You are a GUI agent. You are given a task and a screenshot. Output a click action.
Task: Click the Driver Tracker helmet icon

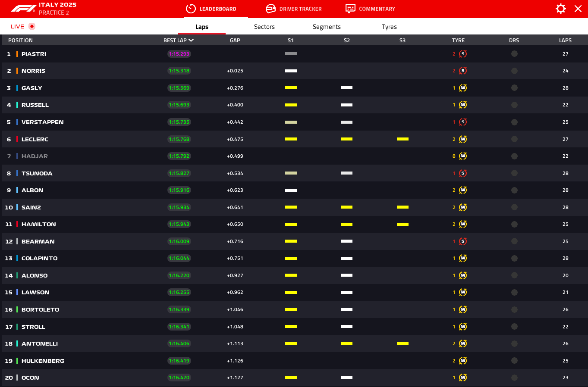(270, 9)
